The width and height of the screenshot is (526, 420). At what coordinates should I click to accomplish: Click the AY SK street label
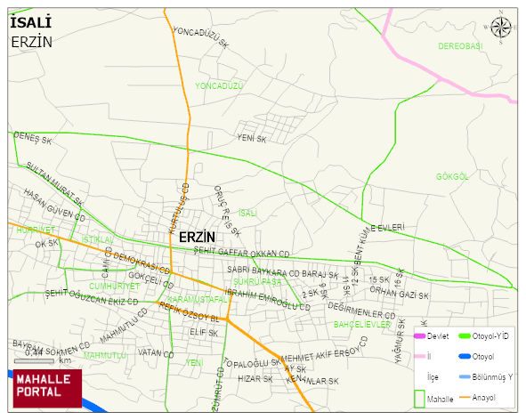[x=295, y=368]
